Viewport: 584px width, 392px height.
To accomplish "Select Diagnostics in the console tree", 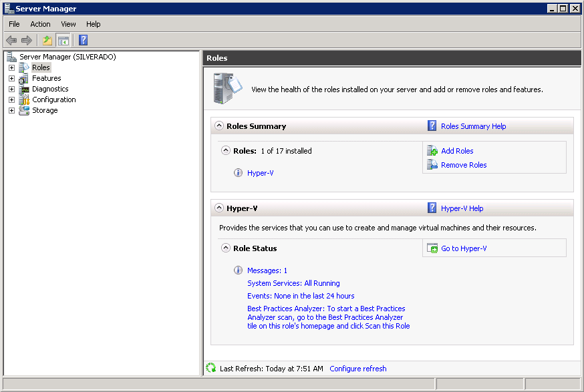I will pyautogui.click(x=50, y=89).
